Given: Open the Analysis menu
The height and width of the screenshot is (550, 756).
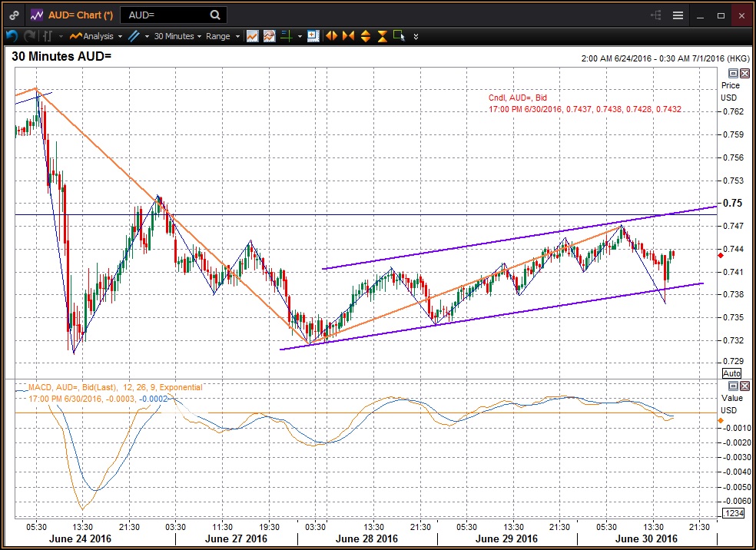Looking at the screenshot, I should (x=95, y=36).
